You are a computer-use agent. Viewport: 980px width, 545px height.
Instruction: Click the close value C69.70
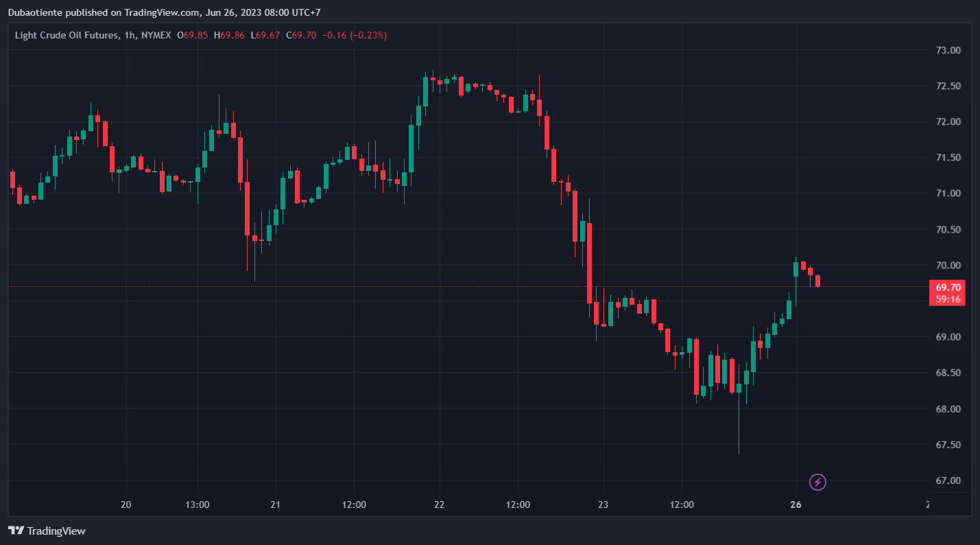pyautogui.click(x=301, y=35)
